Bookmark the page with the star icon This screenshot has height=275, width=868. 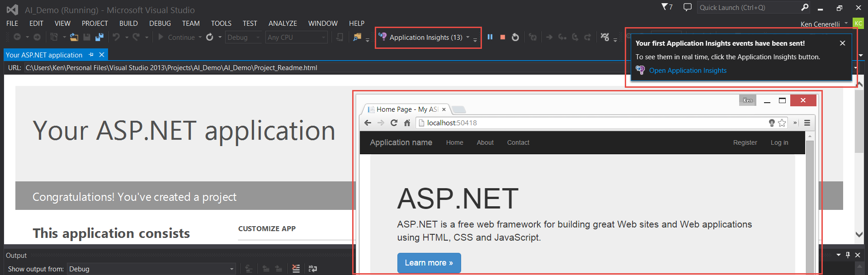pyautogui.click(x=782, y=123)
